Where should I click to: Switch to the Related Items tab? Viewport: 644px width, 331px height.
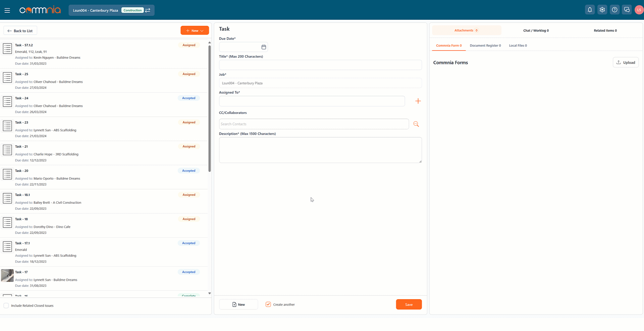point(605,30)
